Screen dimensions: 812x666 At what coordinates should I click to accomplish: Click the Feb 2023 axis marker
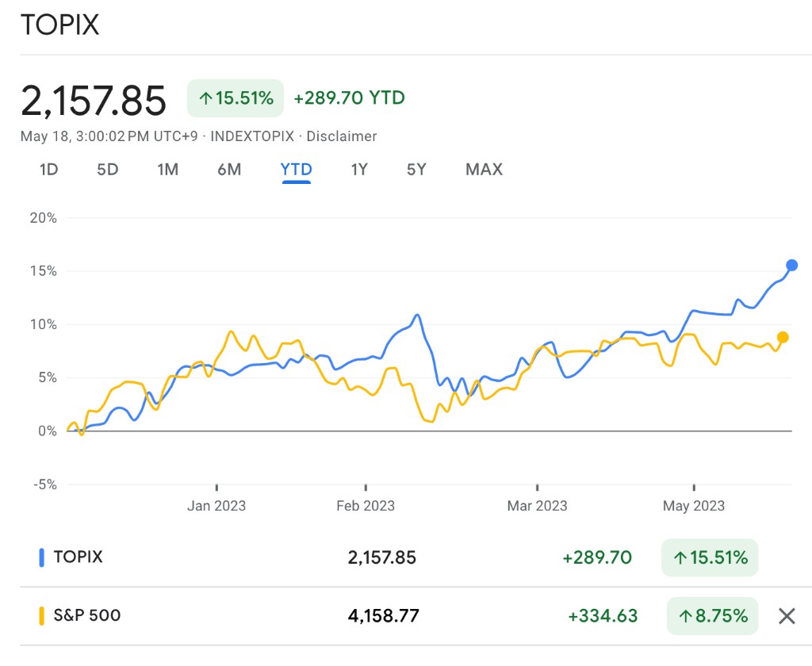point(366,506)
